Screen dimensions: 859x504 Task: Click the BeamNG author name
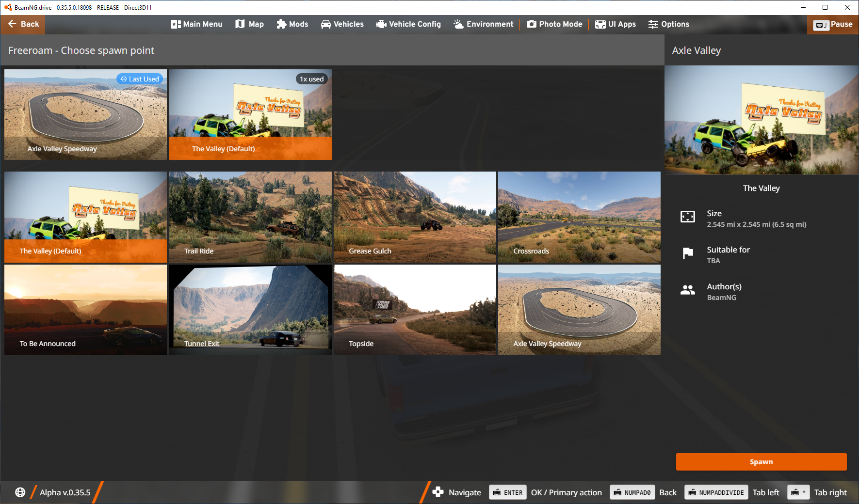pos(721,298)
